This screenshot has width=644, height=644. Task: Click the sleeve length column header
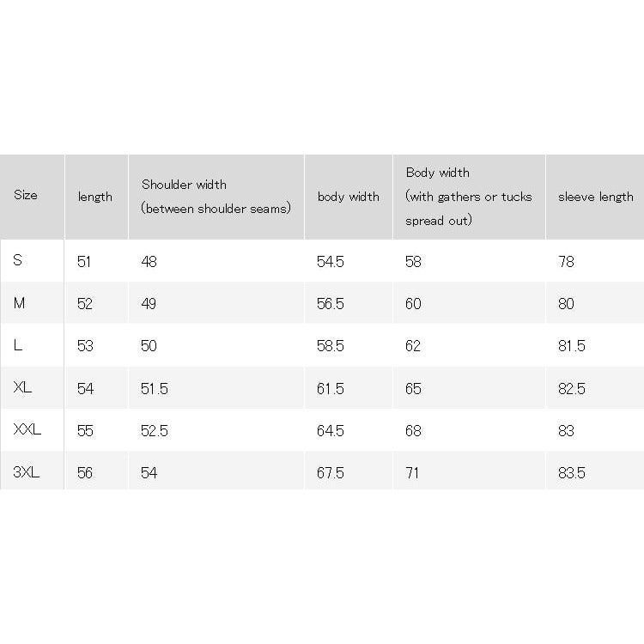tap(596, 197)
